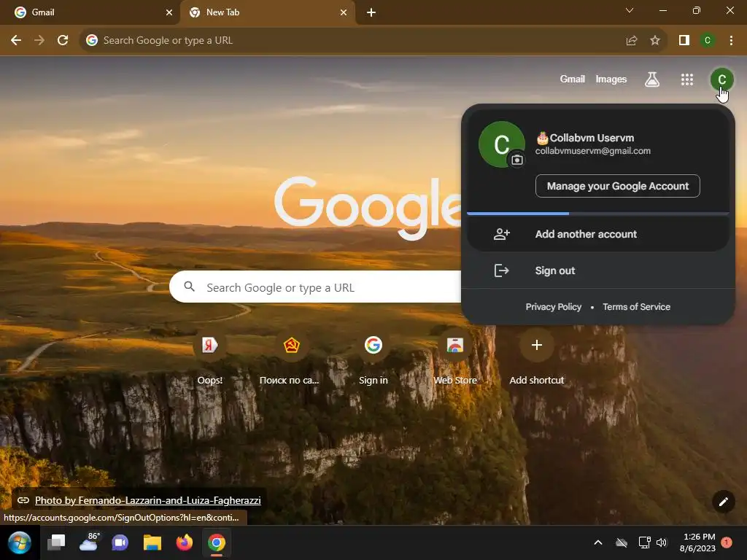Close the New Tab tab
Viewport: 747px width, 560px height.
pos(344,12)
